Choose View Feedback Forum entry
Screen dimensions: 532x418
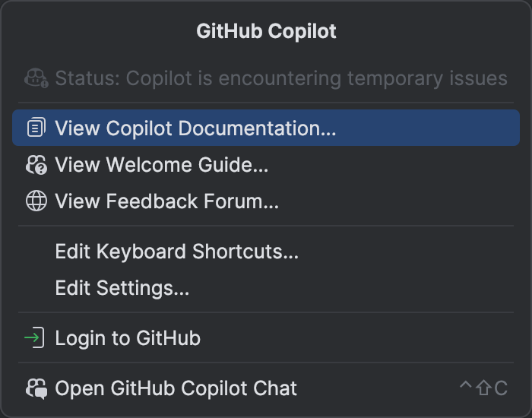(266, 201)
